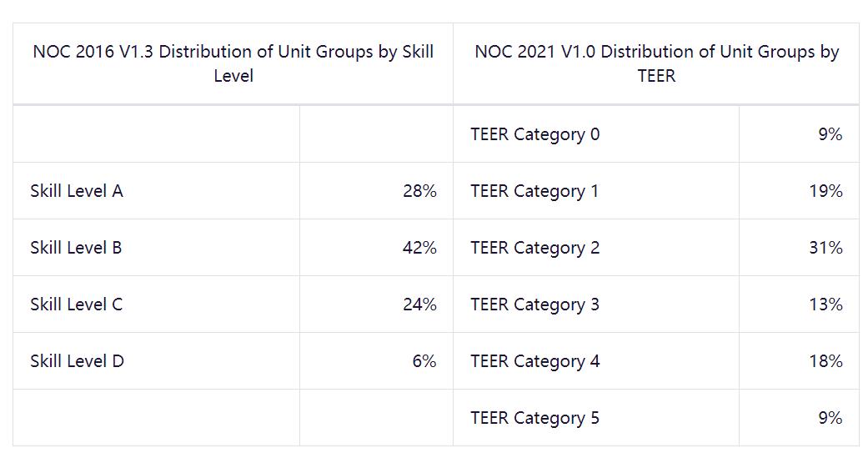Click the Skill Level A label
This screenshot has height=458, width=868.
(77, 191)
